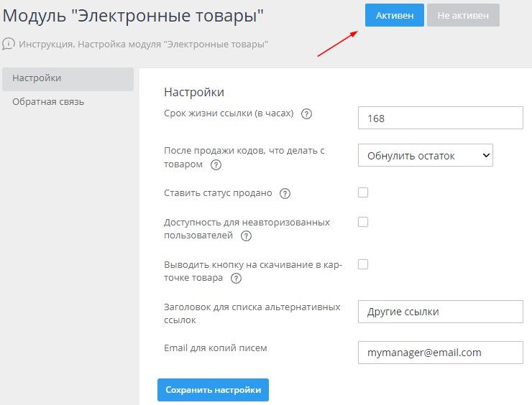Click help icon for После продажи кодов

point(216,164)
